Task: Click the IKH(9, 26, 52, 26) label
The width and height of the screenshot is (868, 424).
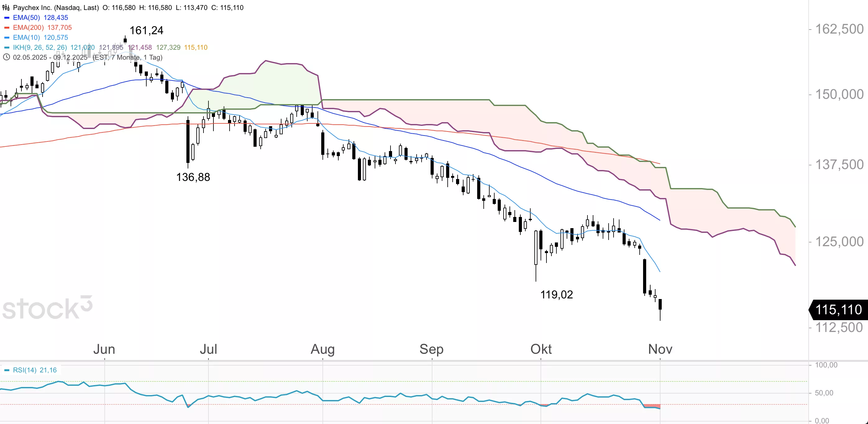Action: point(40,48)
